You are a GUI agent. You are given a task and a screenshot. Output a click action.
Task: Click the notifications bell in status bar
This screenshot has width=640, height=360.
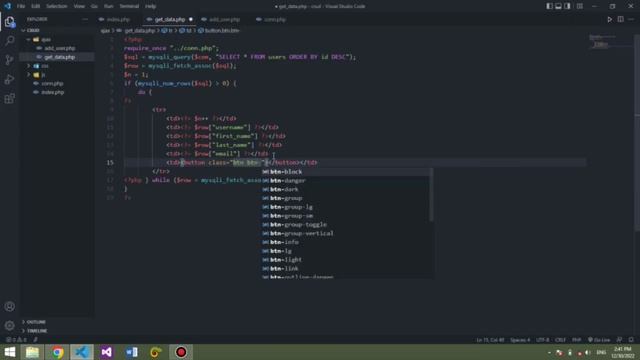(x=631, y=340)
